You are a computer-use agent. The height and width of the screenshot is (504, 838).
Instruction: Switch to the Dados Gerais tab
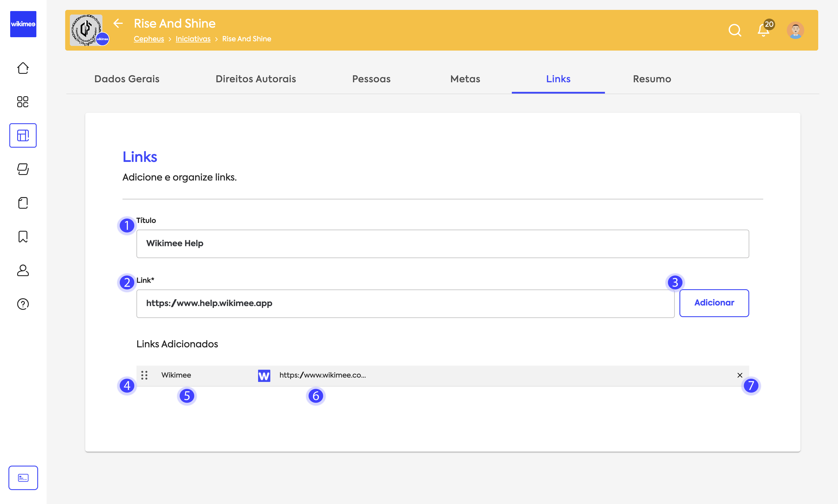point(127,79)
